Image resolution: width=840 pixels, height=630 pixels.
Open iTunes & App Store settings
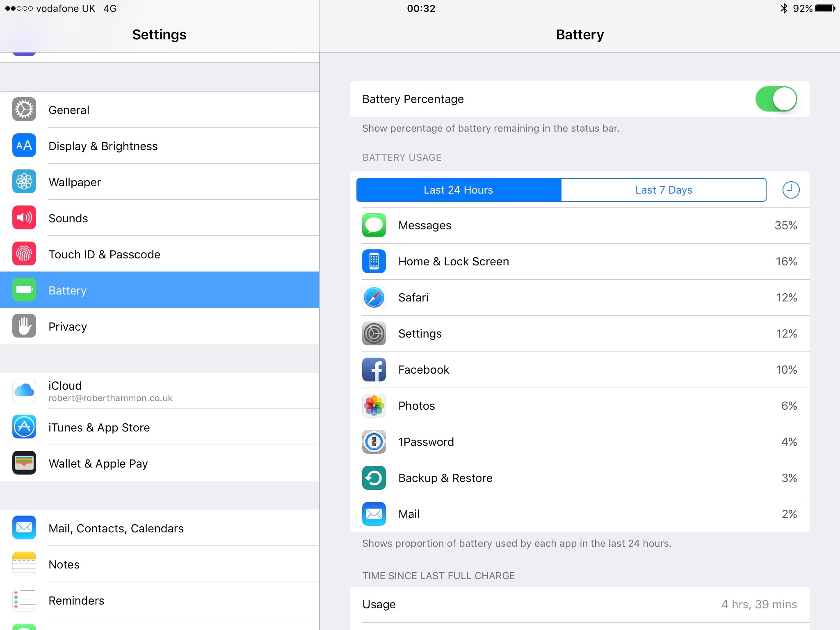tap(160, 427)
